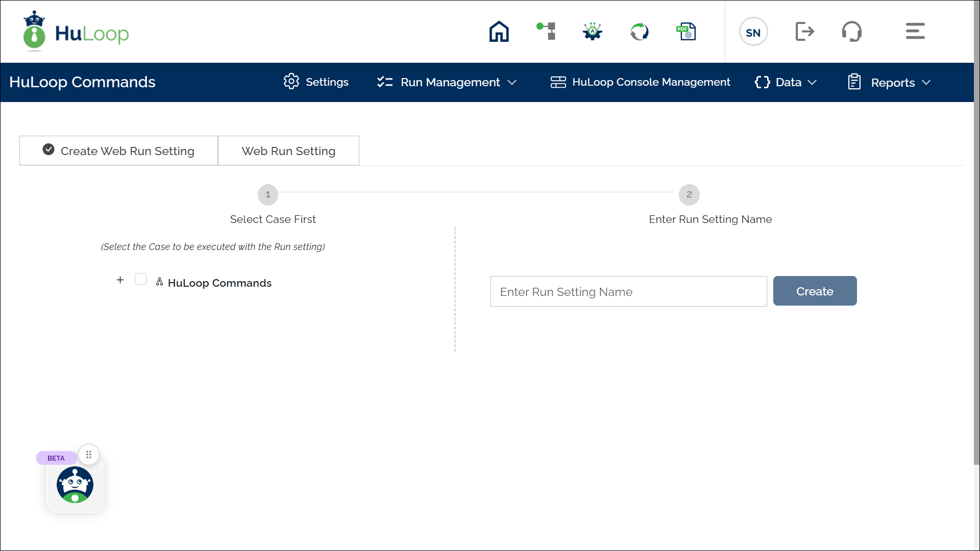Open the headset support icon
This screenshot has height=551, width=980.
(x=851, y=32)
